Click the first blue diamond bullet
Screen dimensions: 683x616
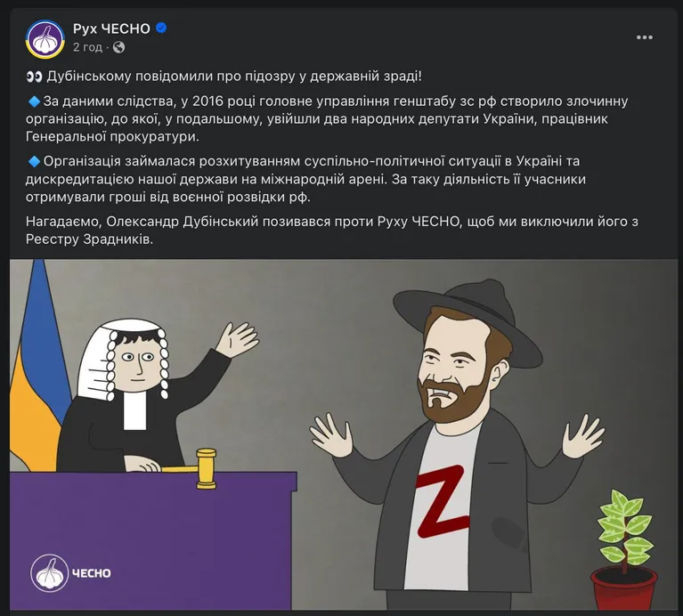[x=34, y=101]
